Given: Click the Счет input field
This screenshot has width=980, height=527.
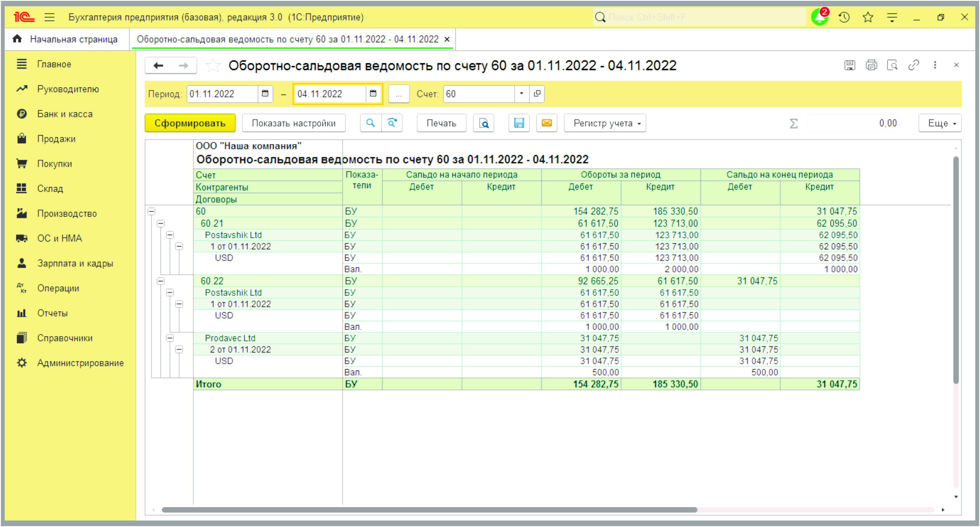Looking at the screenshot, I should (x=479, y=94).
